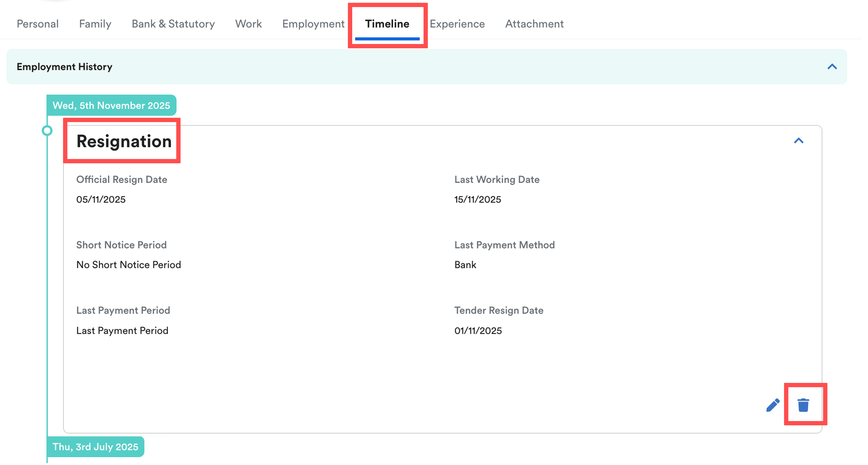Switch to the Experience tab
The image size is (868, 465).
pyautogui.click(x=457, y=24)
